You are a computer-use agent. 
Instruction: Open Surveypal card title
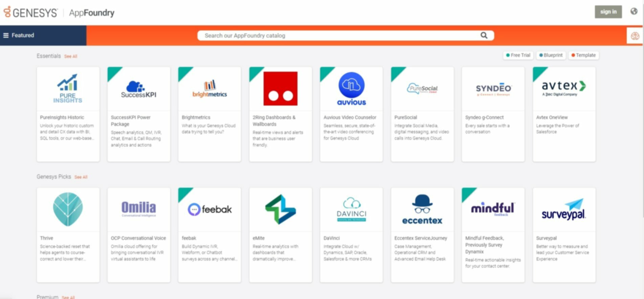click(x=547, y=238)
